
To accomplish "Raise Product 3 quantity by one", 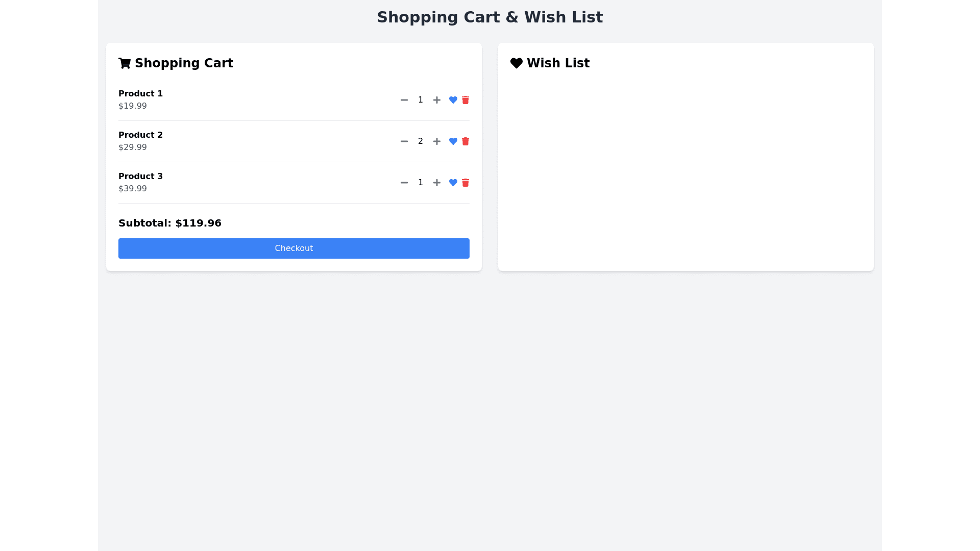I will click(x=437, y=183).
